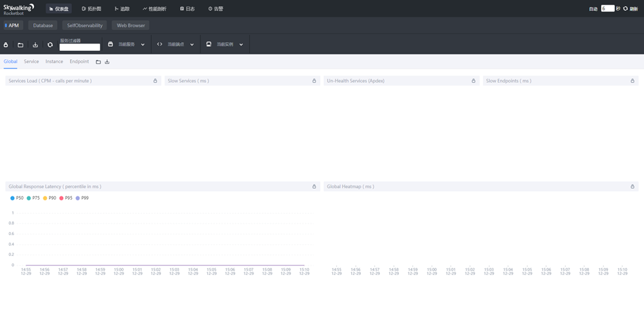The height and width of the screenshot is (309, 644).
Task: Open the 告警 alarm page
Action: point(215,9)
